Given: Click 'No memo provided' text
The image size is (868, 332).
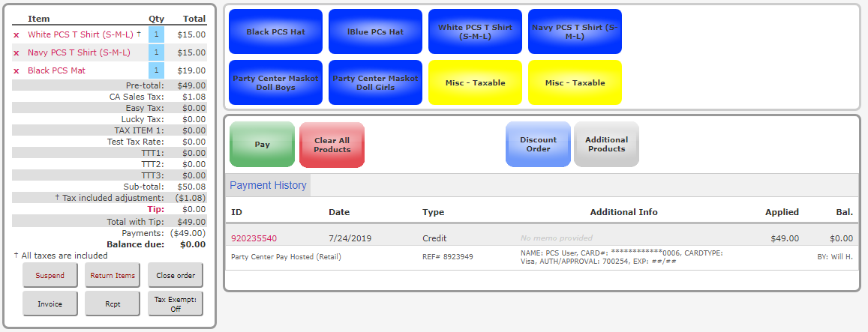Looking at the screenshot, I should pos(557,238).
